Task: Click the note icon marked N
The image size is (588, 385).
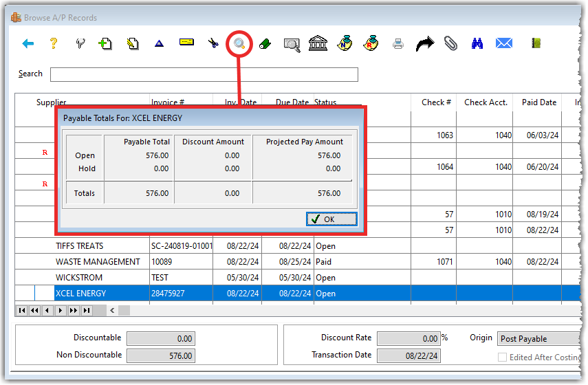Action: coord(345,43)
